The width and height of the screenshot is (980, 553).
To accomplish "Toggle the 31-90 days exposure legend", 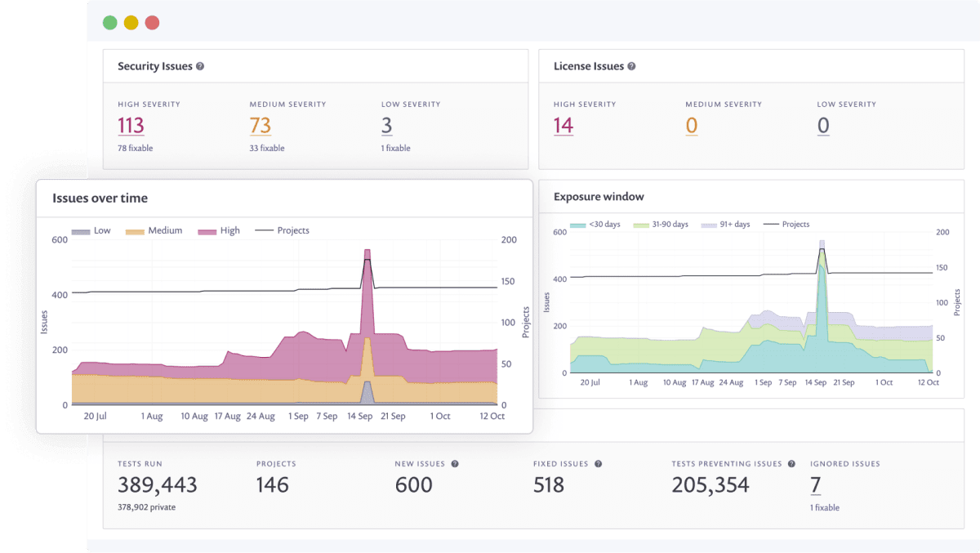I will (658, 224).
